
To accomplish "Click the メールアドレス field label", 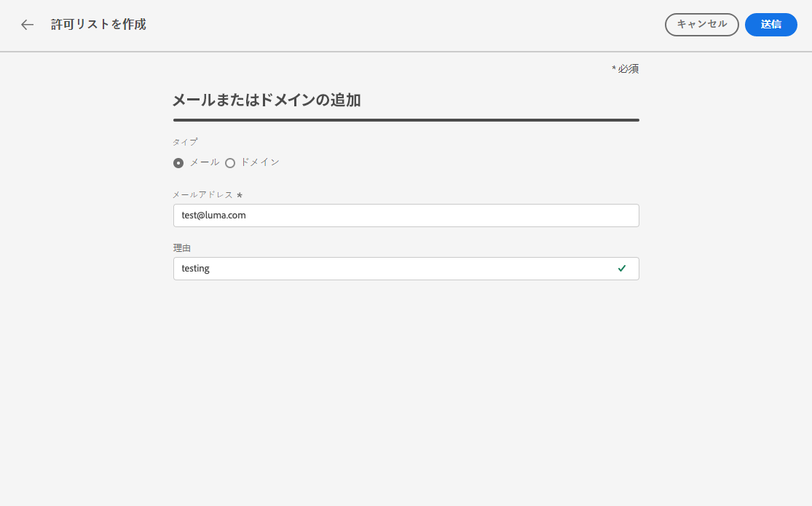I will click(x=202, y=195).
